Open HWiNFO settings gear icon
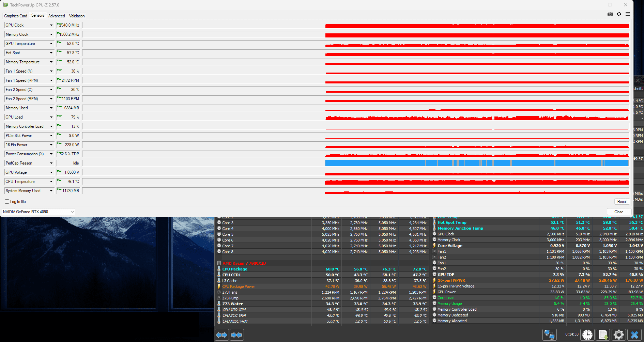 click(619, 335)
